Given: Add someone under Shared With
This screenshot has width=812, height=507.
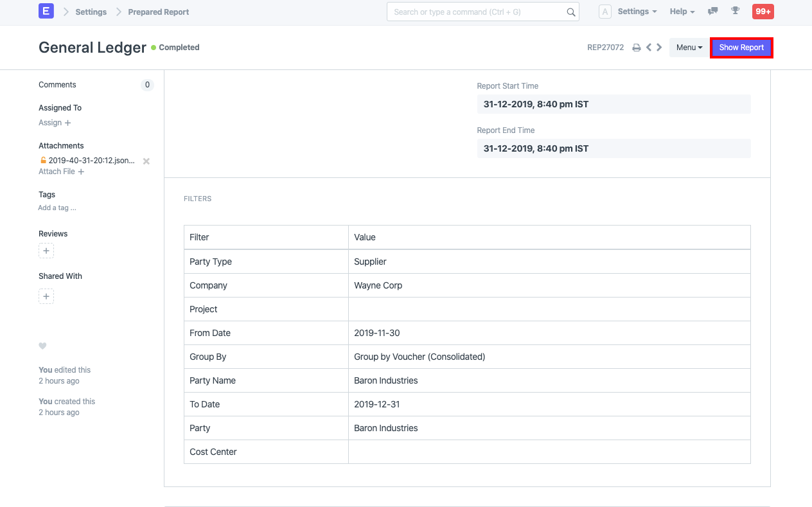Looking at the screenshot, I should 46,296.
